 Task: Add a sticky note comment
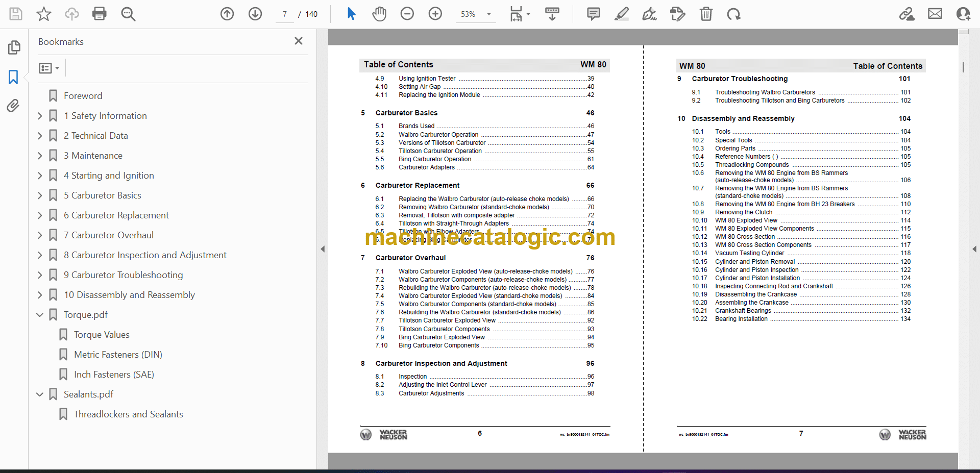point(593,14)
